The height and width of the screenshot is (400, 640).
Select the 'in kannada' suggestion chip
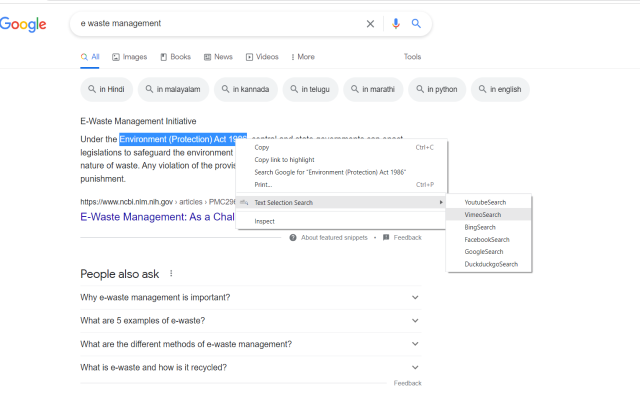(x=246, y=89)
